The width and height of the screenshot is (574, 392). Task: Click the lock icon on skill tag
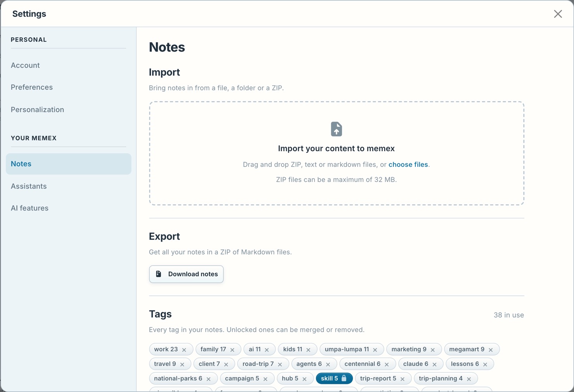344,378
